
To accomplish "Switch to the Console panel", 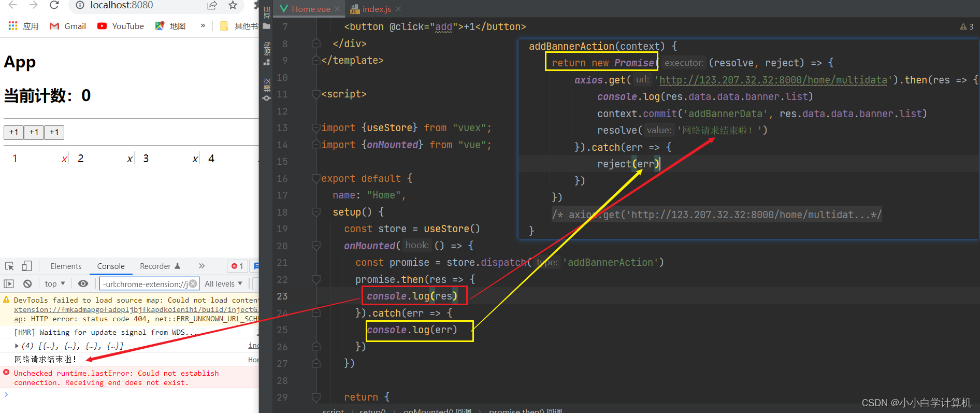I will [111, 266].
